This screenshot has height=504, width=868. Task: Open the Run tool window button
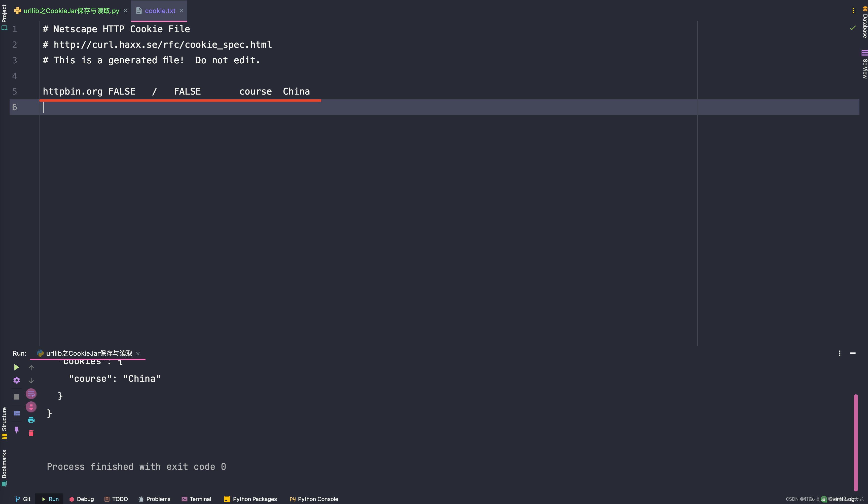click(x=50, y=499)
